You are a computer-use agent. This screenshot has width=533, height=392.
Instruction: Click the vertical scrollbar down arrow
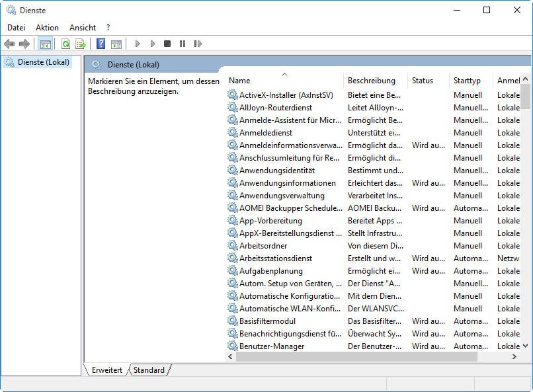(x=526, y=345)
